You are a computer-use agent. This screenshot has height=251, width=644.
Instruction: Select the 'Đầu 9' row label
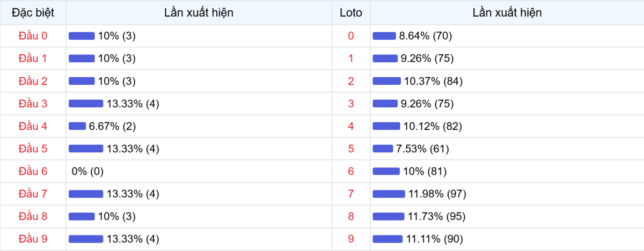33,239
